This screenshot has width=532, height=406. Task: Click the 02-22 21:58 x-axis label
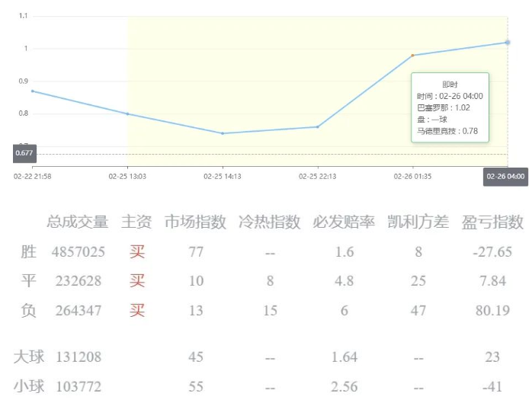pyautogui.click(x=33, y=177)
